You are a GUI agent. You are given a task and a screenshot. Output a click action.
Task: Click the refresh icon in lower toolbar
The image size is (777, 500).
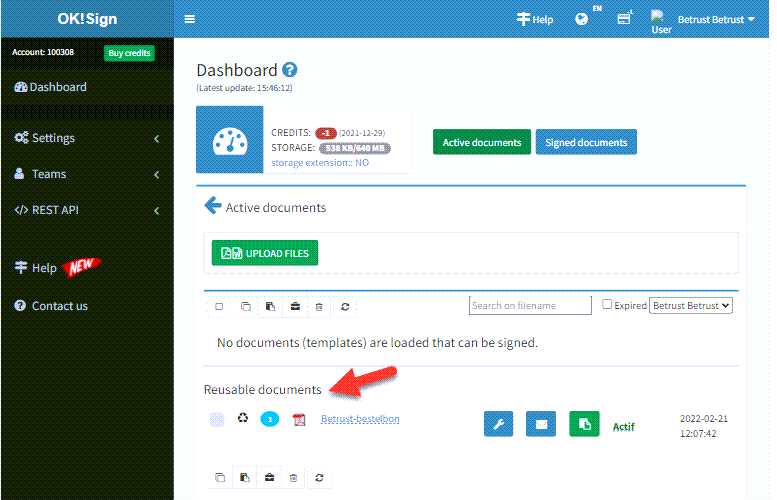coord(320,478)
